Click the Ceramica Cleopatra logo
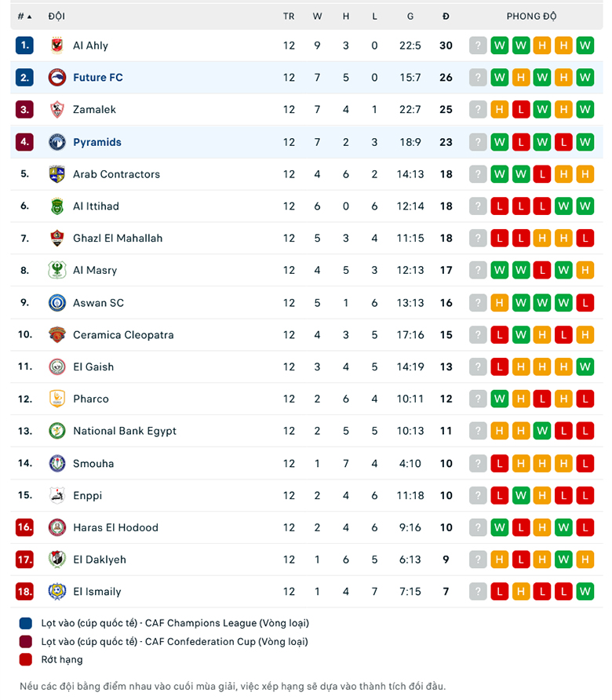Image resolution: width=612 pixels, height=700 pixels. 56,335
